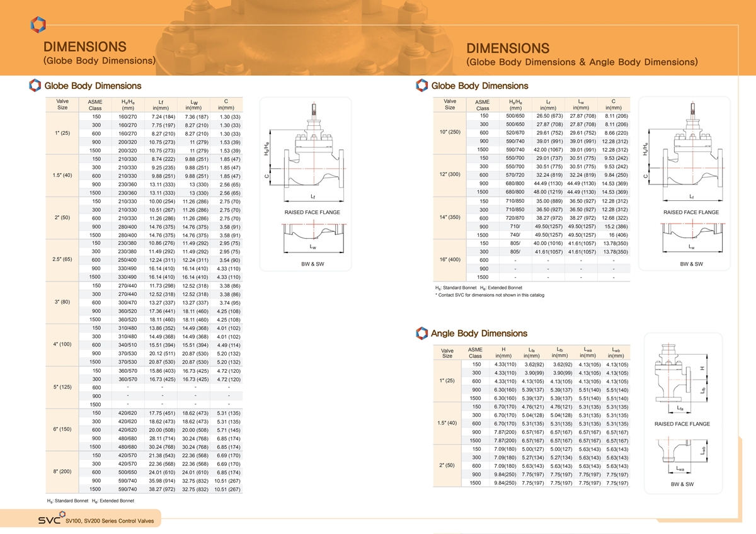
Task: Click the "Lfb in(mm)" column header
Action: coord(559,352)
